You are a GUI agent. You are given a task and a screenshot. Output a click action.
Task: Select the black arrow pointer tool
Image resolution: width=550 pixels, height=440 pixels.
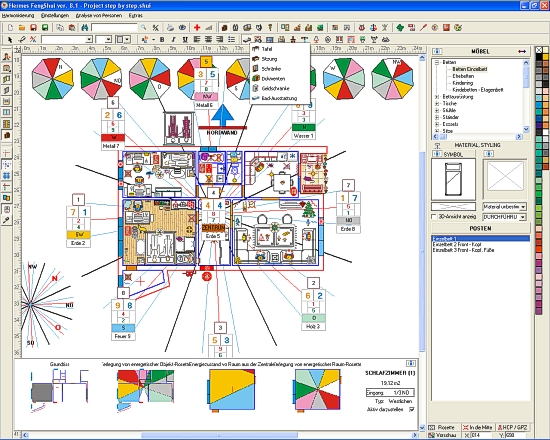(10, 39)
